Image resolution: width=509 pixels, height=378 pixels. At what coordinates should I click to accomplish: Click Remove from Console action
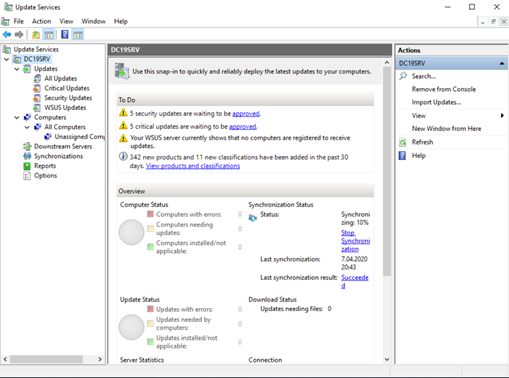444,89
